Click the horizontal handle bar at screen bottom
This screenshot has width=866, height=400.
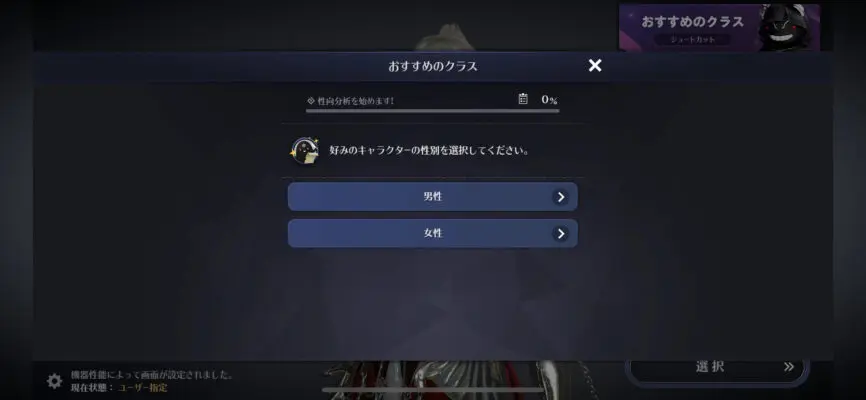tap(433, 390)
